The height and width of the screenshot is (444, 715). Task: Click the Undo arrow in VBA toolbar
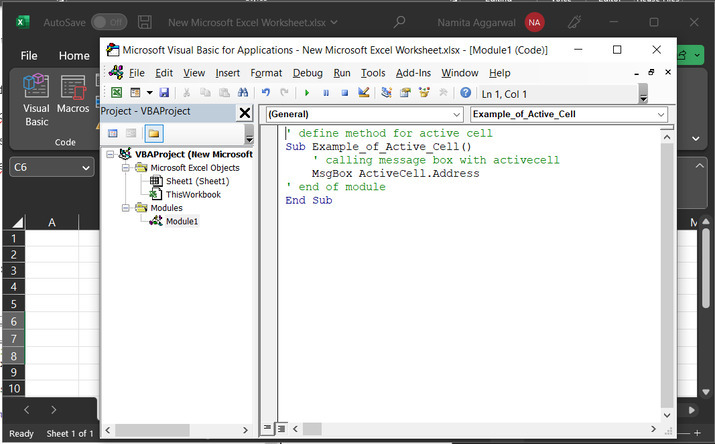(x=266, y=92)
